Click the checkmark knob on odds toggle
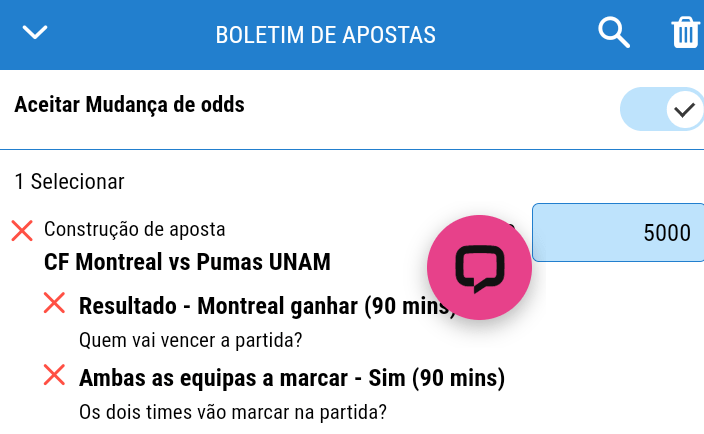The height and width of the screenshot is (434, 704). (x=684, y=109)
